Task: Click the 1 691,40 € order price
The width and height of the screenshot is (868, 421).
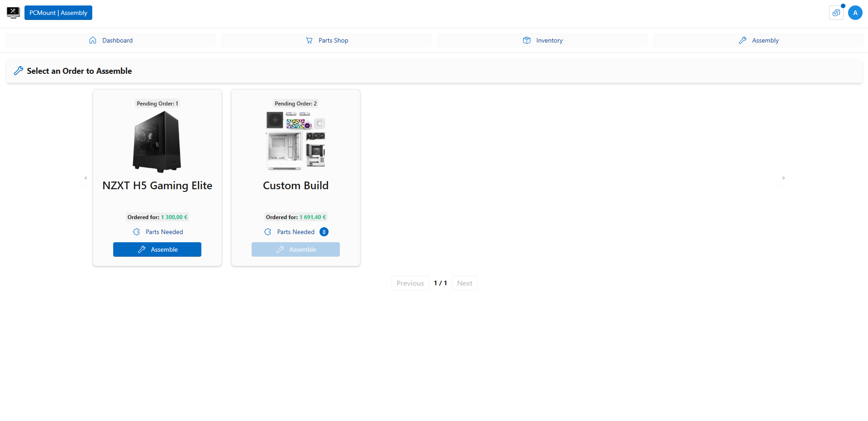Action: pyautogui.click(x=313, y=217)
